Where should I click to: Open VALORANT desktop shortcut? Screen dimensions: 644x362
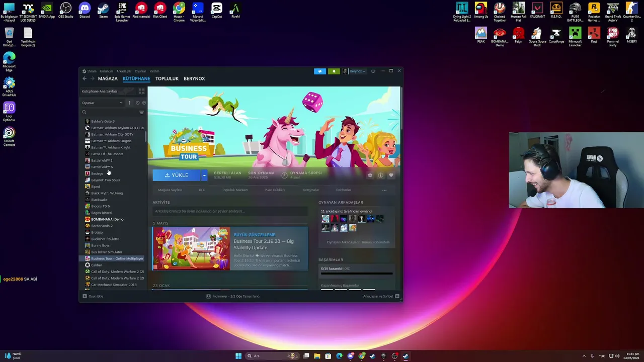click(x=537, y=11)
